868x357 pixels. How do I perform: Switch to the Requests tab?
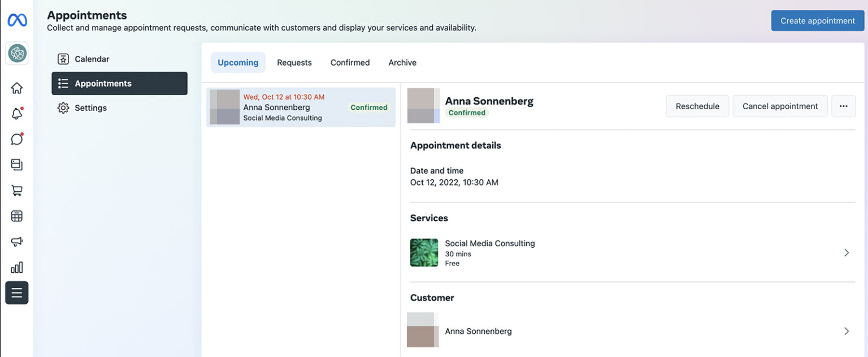coord(294,62)
